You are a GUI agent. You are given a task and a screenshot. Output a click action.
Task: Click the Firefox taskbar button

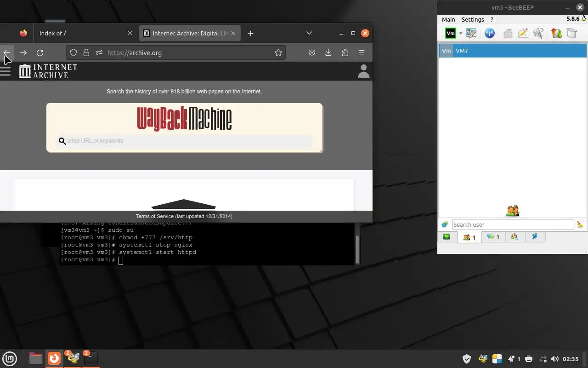pos(54,358)
